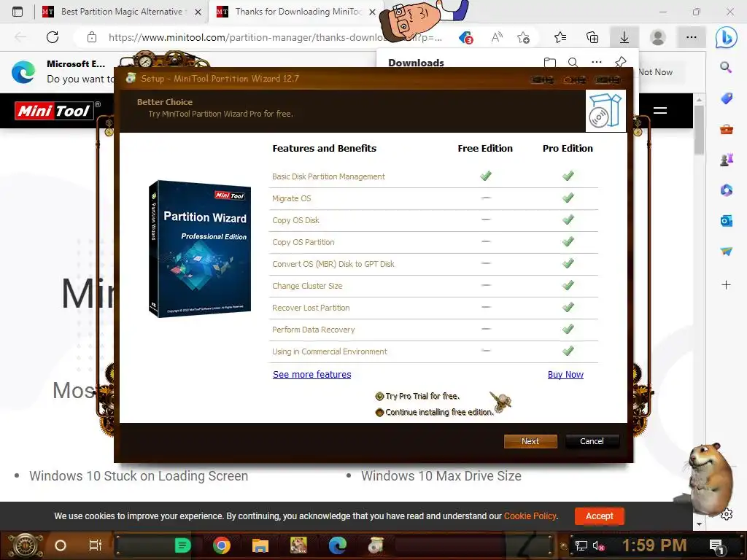Viewport: 747px width, 560px height.
Task: Open Windows 10 Max Drive Size link
Action: (441, 475)
